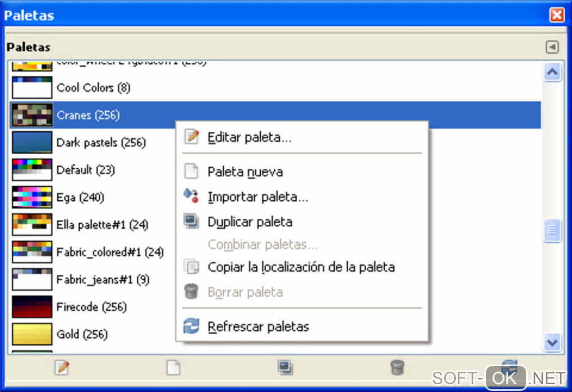The image size is (572, 392).
Task: Select the Gold (256) palette thumbnail
Action: 32,334
